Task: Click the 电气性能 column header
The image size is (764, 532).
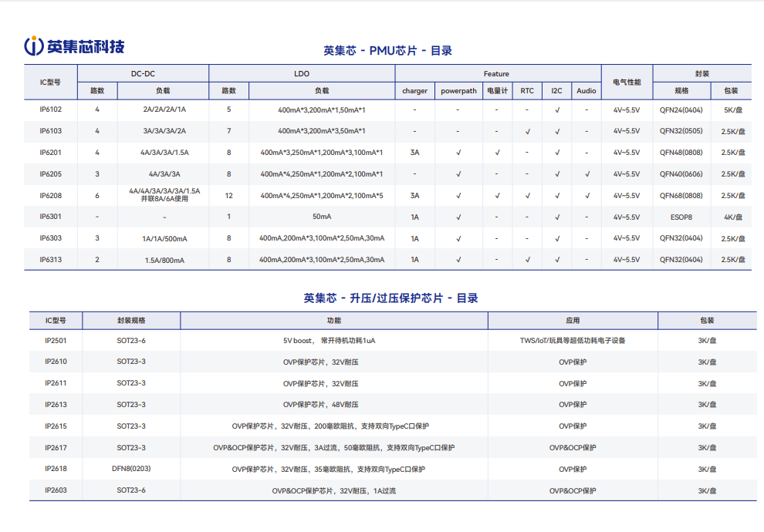Action: (627, 82)
